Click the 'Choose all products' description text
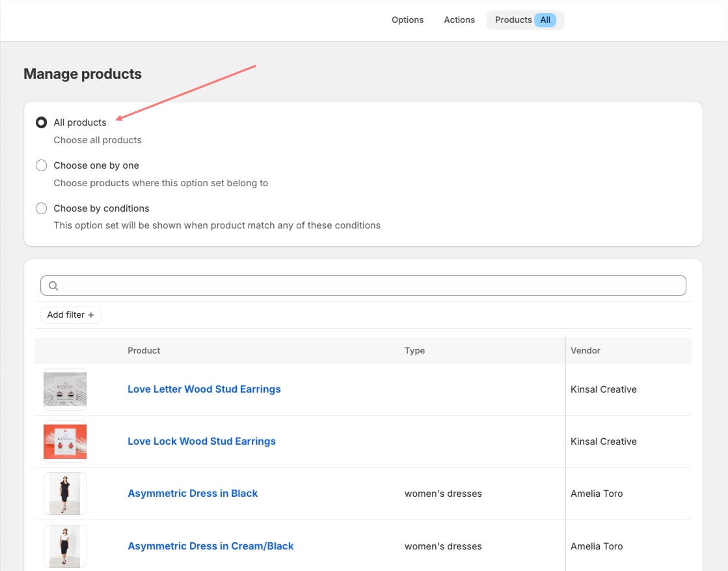Viewport: 728px width, 571px height. tap(98, 141)
